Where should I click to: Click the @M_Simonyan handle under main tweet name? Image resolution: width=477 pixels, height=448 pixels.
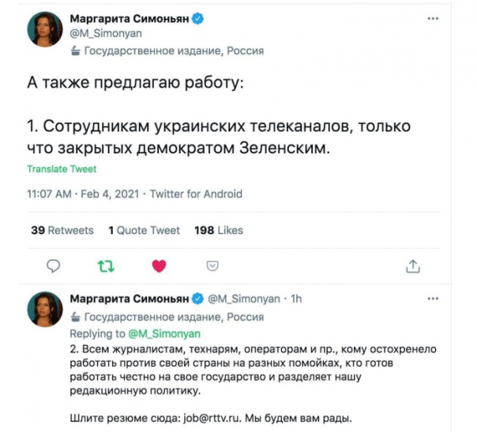pyautogui.click(x=101, y=34)
